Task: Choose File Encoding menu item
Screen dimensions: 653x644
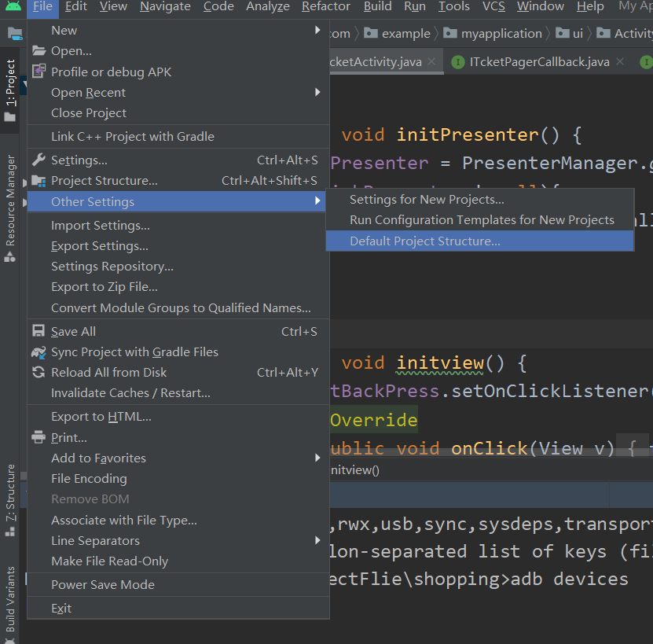Action: [178, 479]
